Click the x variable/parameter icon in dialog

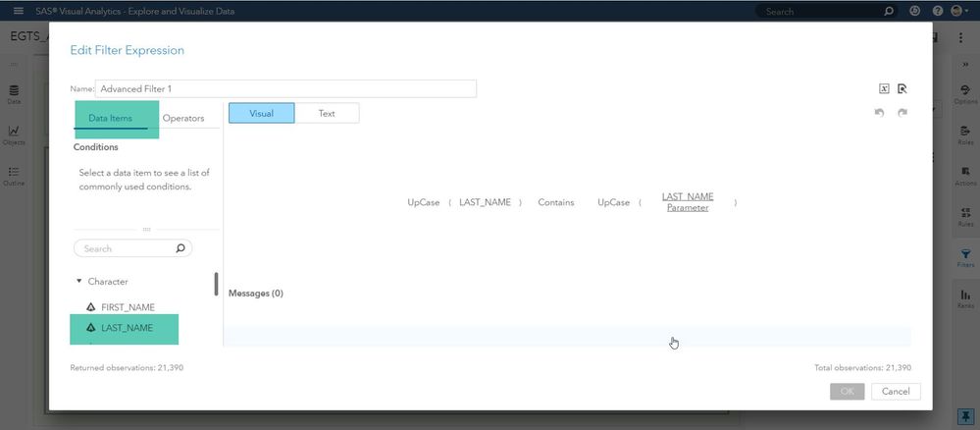point(884,89)
